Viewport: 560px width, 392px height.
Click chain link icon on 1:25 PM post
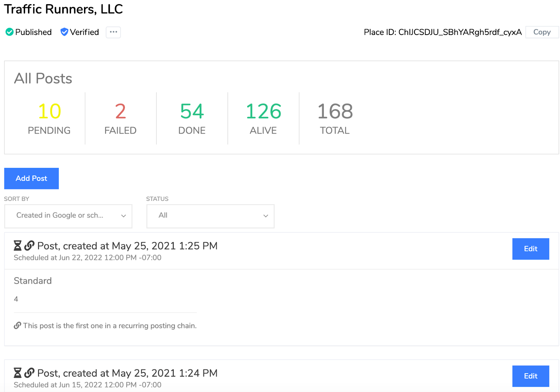coord(29,246)
